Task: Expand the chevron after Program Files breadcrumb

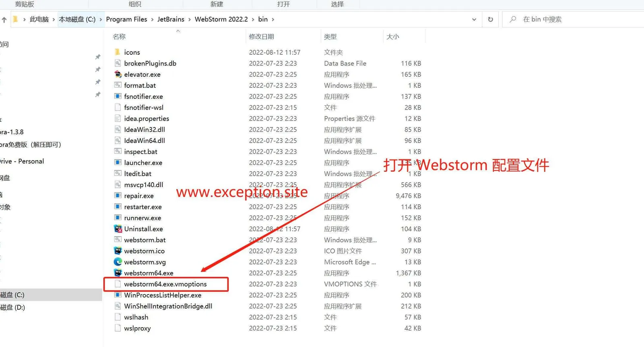Action: tap(152, 19)
